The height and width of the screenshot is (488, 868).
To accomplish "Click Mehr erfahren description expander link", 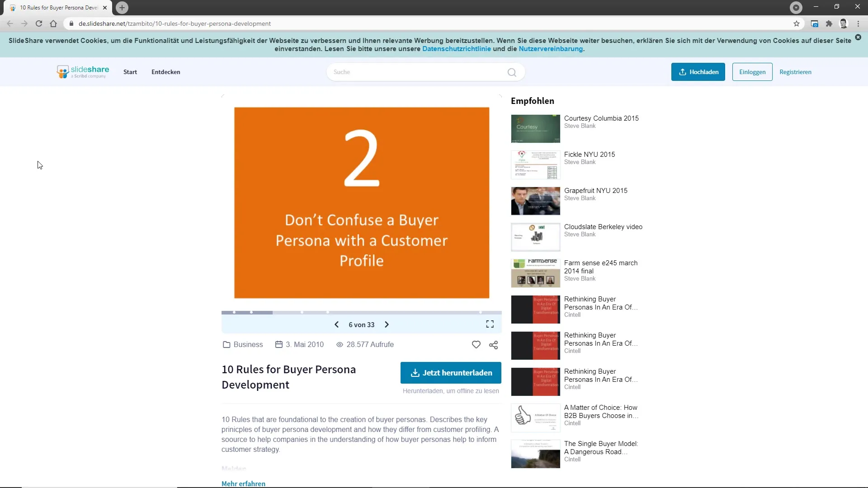I will click(243, 483).
